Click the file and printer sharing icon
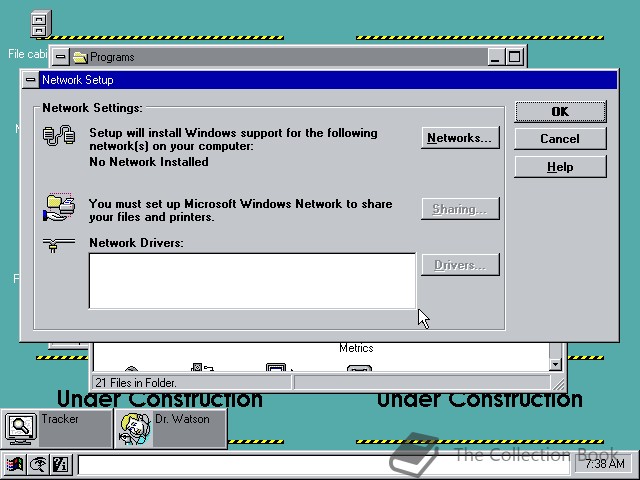 click(59, 208)
